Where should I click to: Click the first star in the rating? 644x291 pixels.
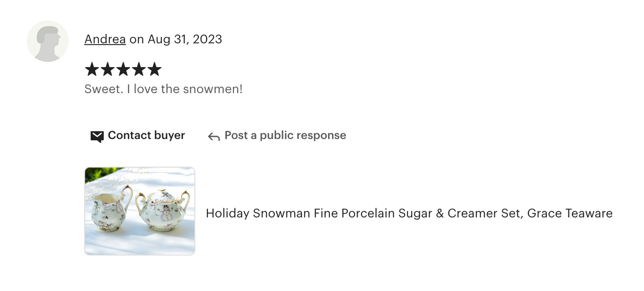pyautogui.click(x=91, y=69)
